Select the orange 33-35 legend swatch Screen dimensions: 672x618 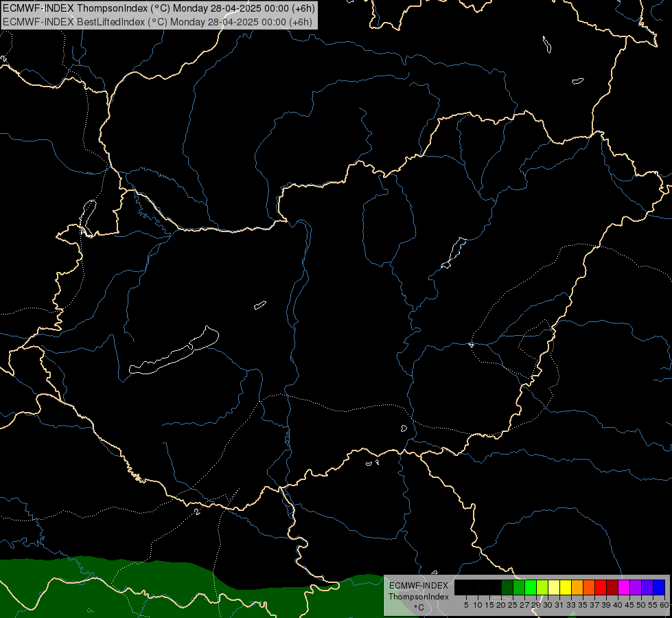[x=578, y=587]
